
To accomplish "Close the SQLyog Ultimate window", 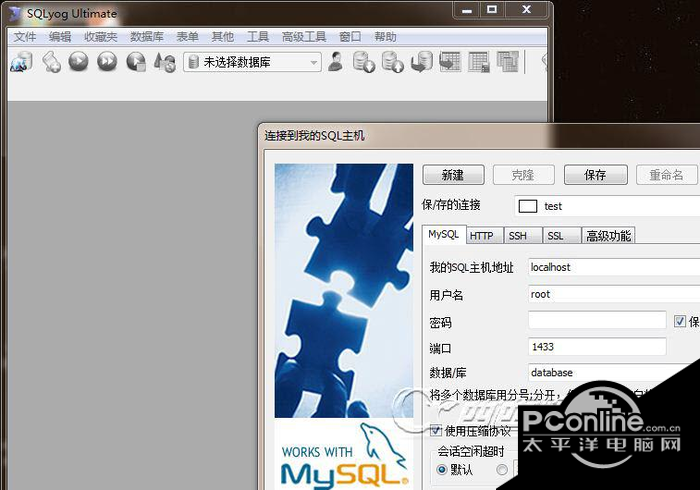I will tap(527, 10).
